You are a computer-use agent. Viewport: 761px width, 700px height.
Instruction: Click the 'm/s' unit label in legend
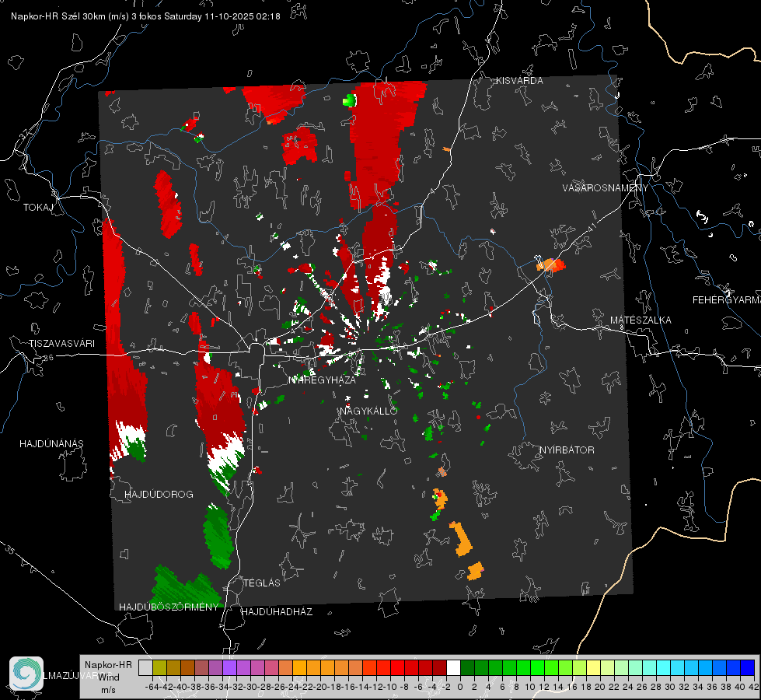pos(108,690)
